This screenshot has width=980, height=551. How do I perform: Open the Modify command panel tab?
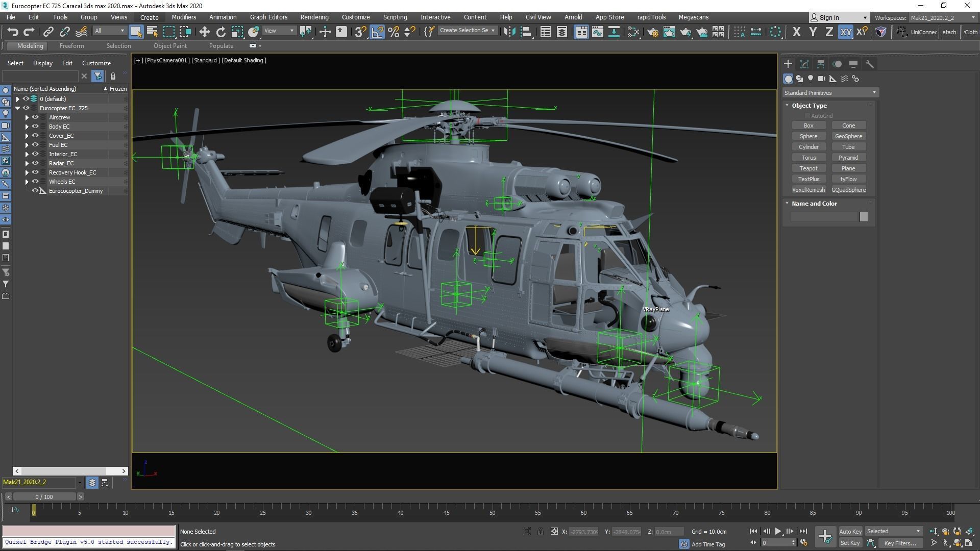click(804, 64)
